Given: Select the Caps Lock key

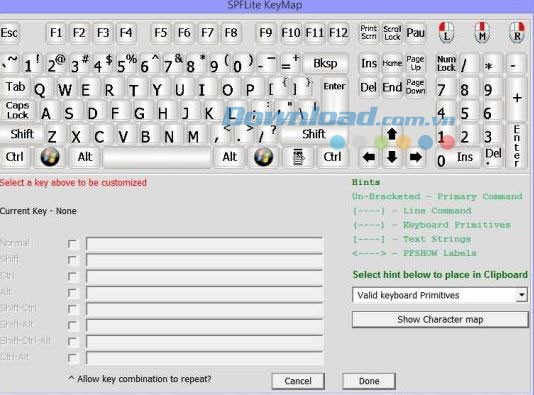Looking at the screenshot, I should click(17, 110).
